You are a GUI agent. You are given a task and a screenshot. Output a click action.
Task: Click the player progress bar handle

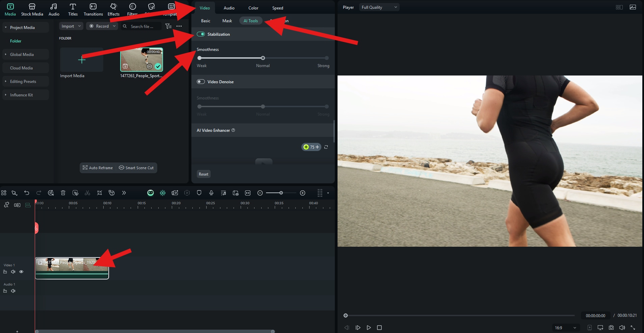pyautogui.click(x=345, y=315)
